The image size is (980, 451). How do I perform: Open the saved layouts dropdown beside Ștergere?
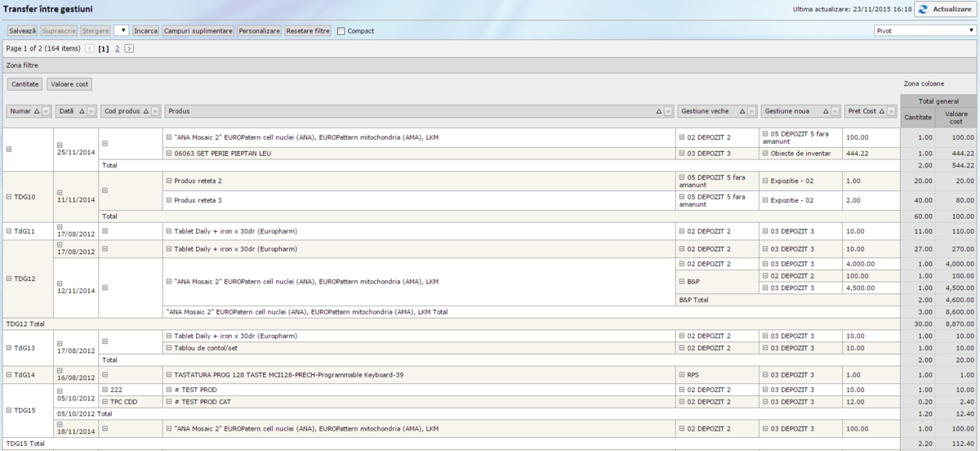click(122, 30)
